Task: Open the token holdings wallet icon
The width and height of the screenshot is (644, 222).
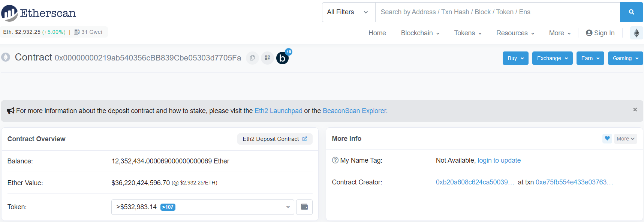Action: [304, 207]
